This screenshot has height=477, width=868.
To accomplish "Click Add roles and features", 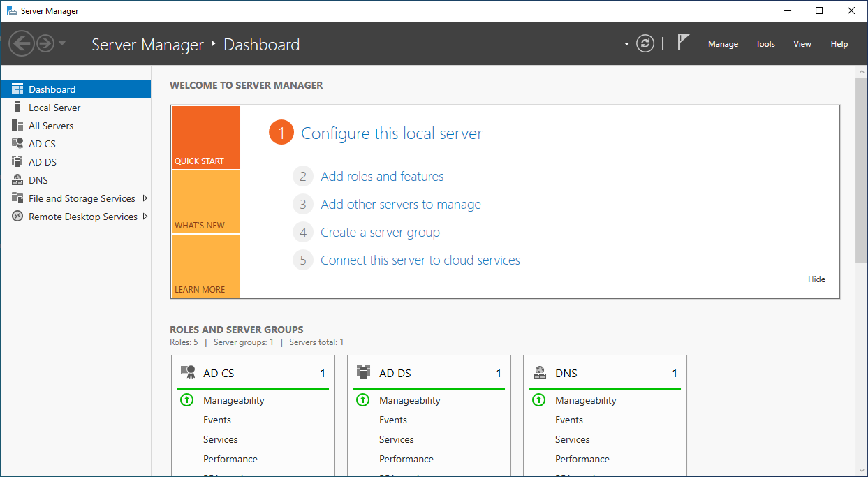I will [x=381, y=176].
